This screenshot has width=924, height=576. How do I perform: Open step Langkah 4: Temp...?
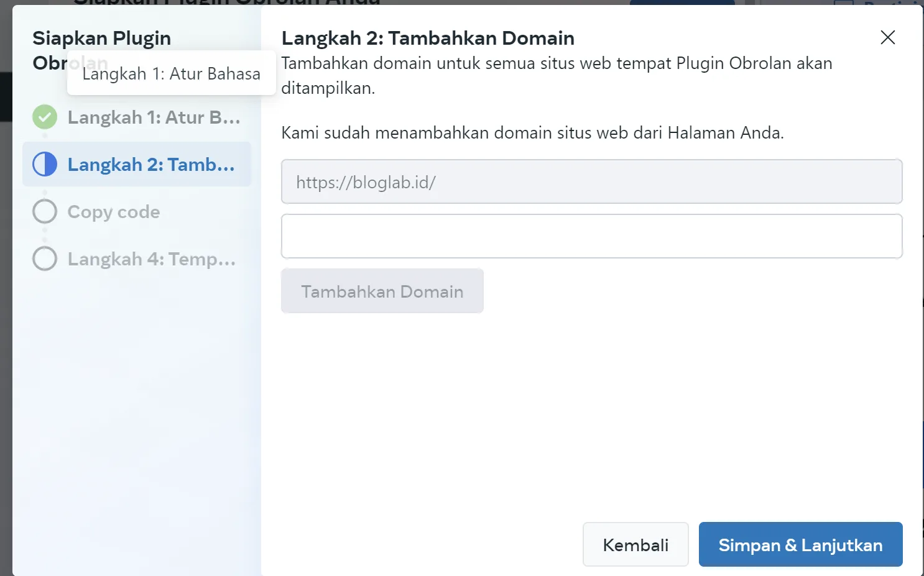pyautogui.click(x=152, y=259)
